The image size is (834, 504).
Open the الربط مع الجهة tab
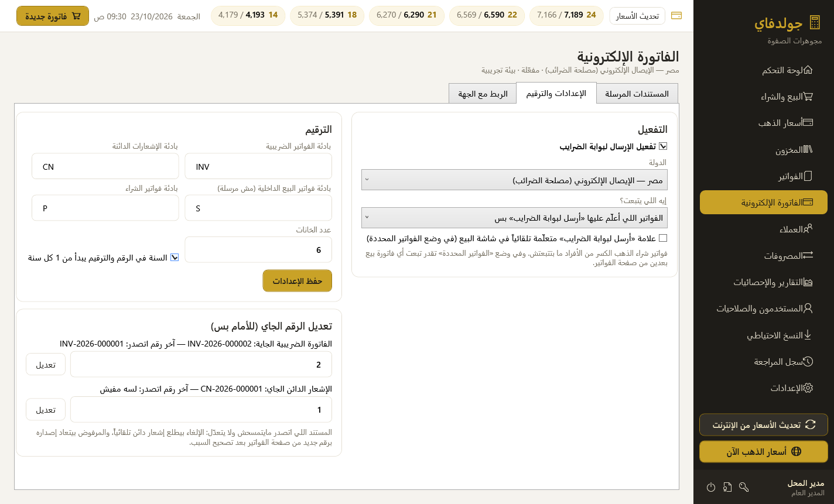[x=483, y=94]
